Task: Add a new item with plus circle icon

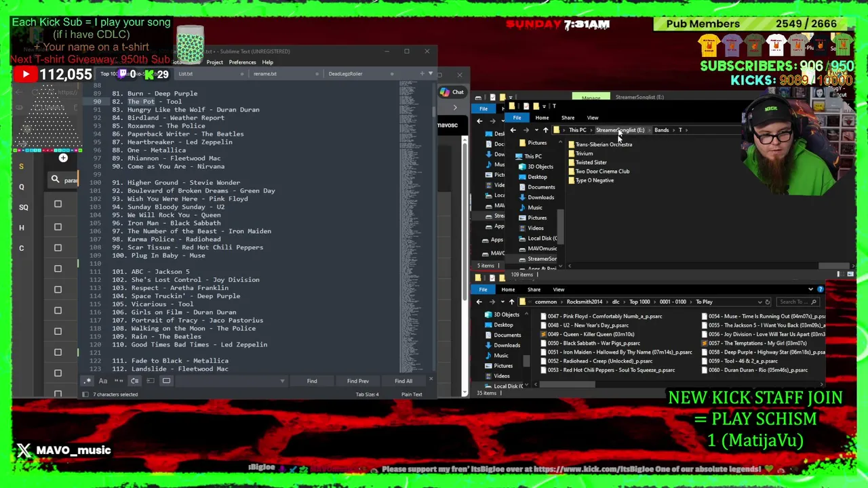Action: pyautogui.click(x=63, y=158)
